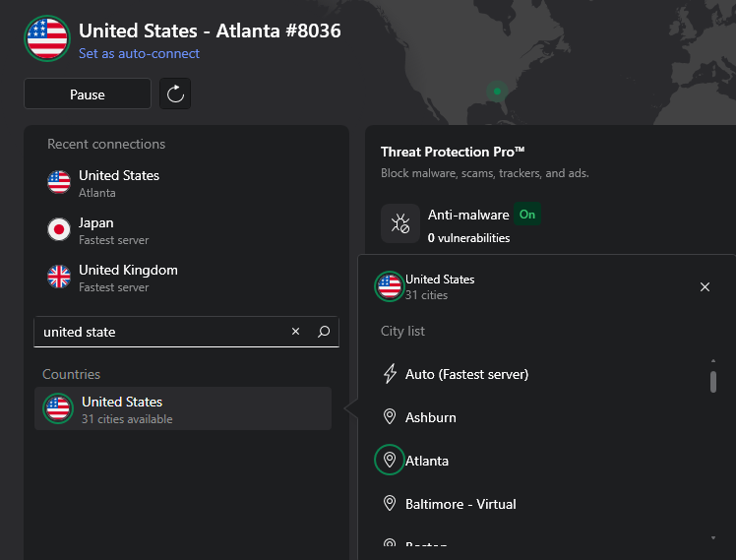Click the green Atlanta server dot on map

(x=497, y=92)
